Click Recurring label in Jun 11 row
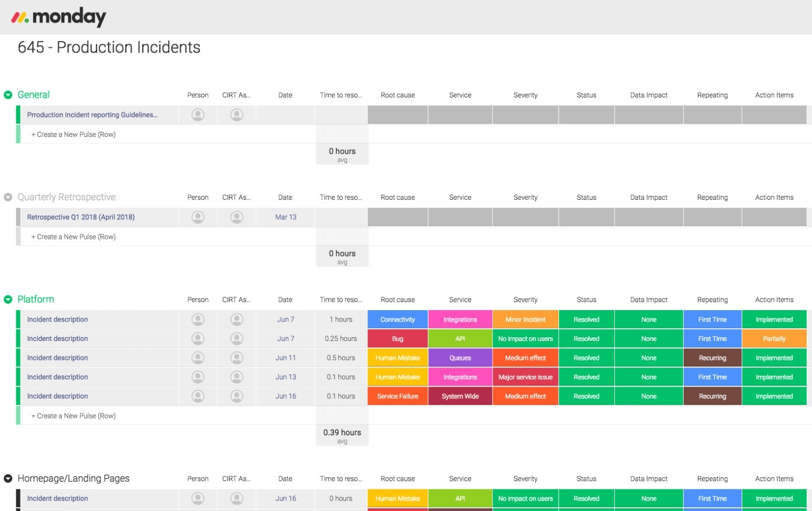 [712, 358]
